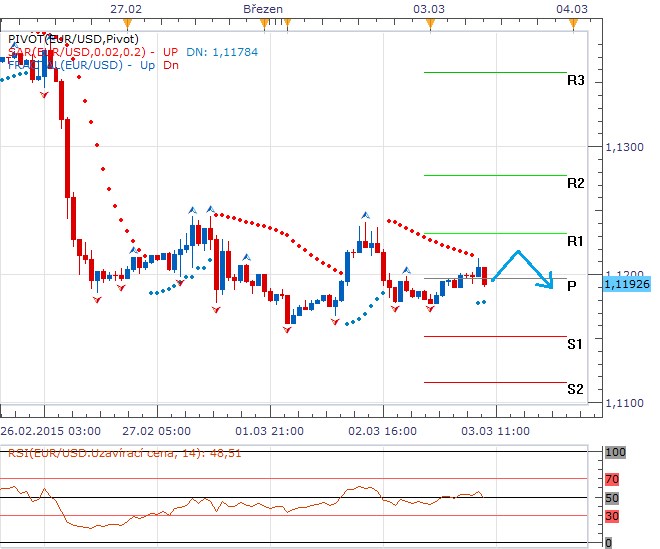Select the S2 support level label

click(575, 389)
